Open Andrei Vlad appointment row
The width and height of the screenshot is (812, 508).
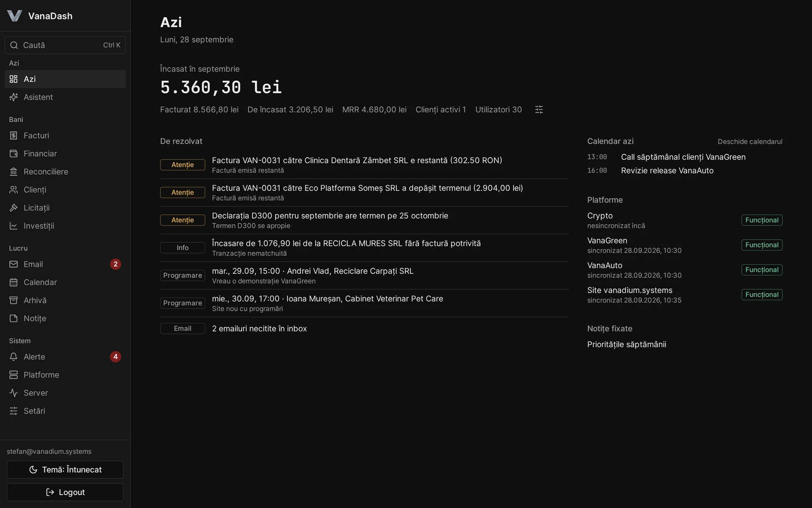coord(364,275)
